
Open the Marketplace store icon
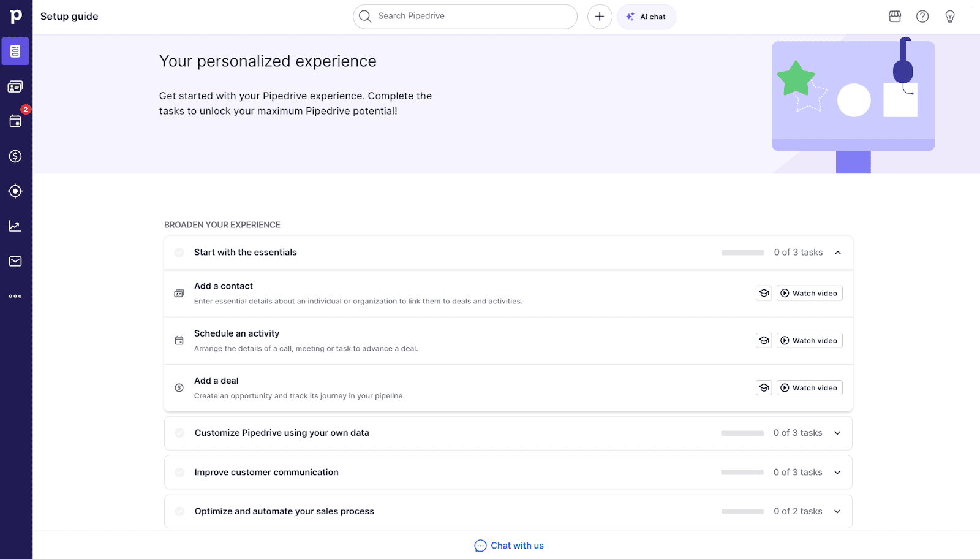(x=895, y=17)
